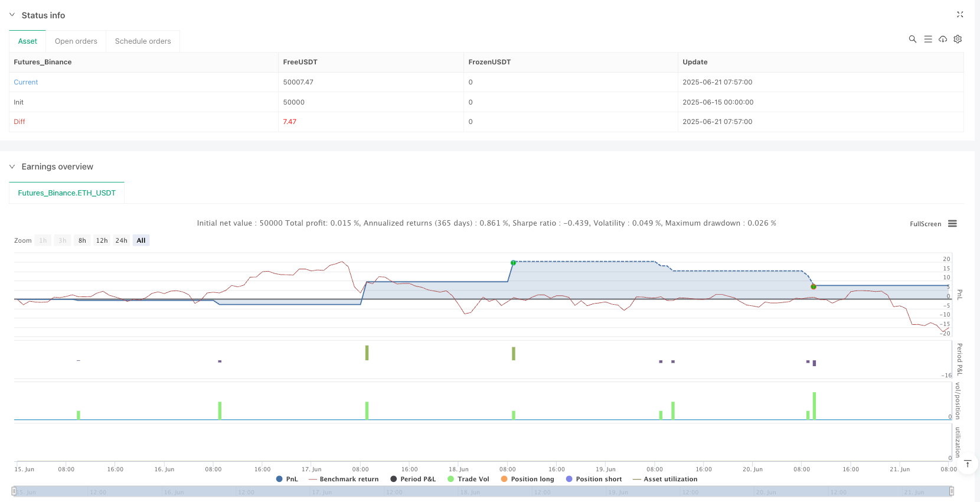This screenshot has width=980, height=502.
Task: Set chart zoom to 12h
Action: [x=102, y=240]
